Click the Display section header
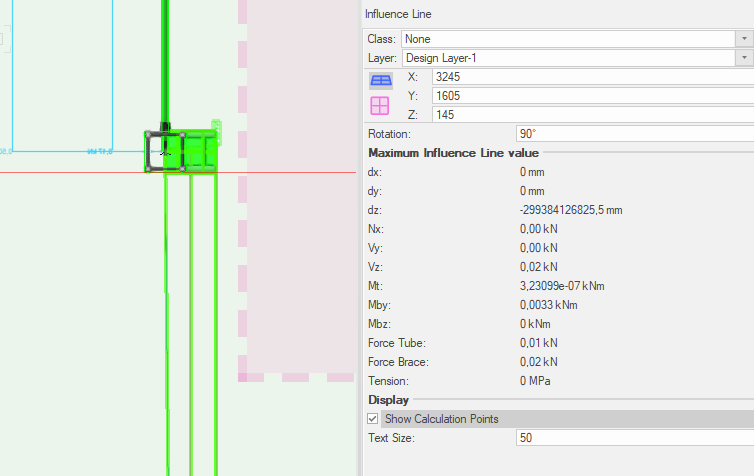Image resolution: width=754 pixels, height=476 pixels. (388, 400)
